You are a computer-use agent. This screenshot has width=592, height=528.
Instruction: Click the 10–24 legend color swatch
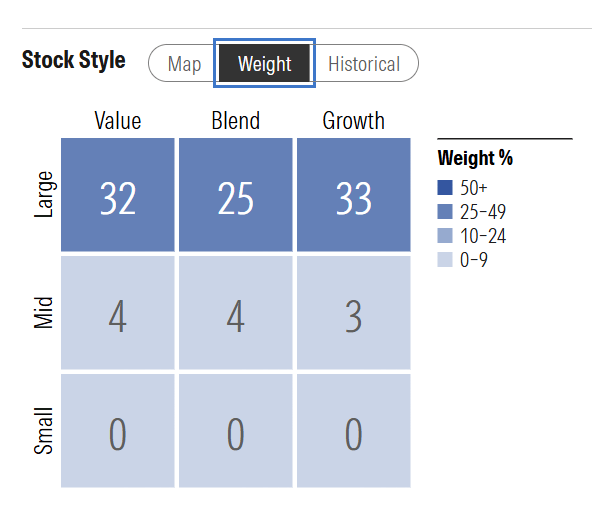445,236
